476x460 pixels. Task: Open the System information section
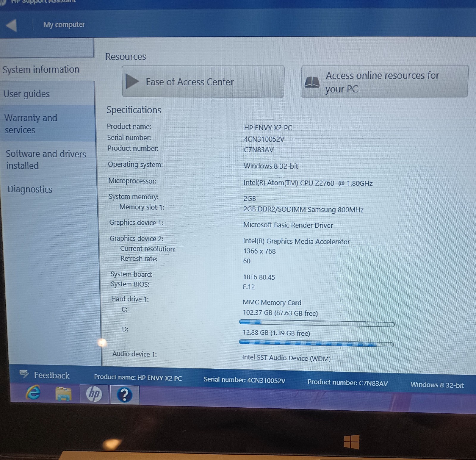click(x=41, y=70)
